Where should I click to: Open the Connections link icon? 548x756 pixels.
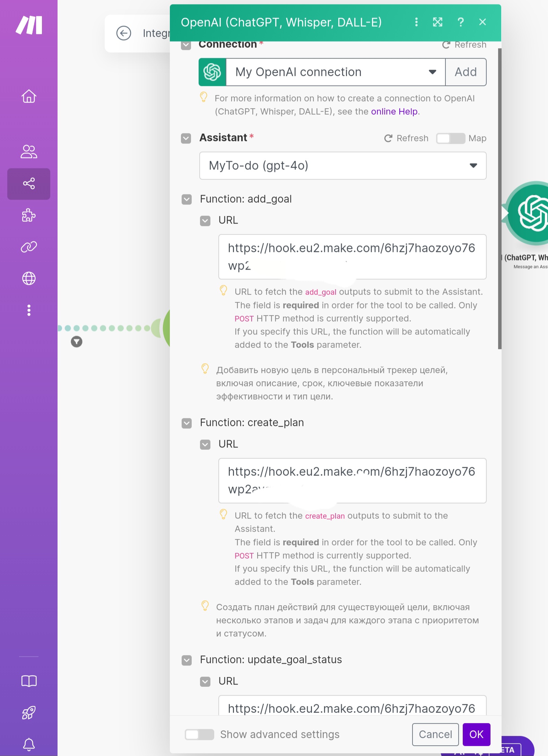[x=29, y=247]
